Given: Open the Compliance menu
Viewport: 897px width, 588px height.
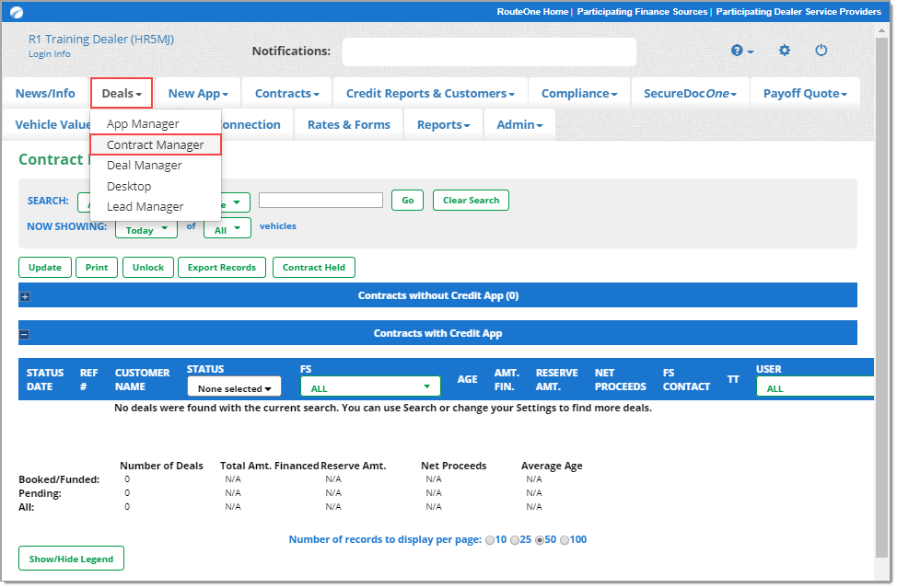Looking at the screenshot, I should click(579, 94).
